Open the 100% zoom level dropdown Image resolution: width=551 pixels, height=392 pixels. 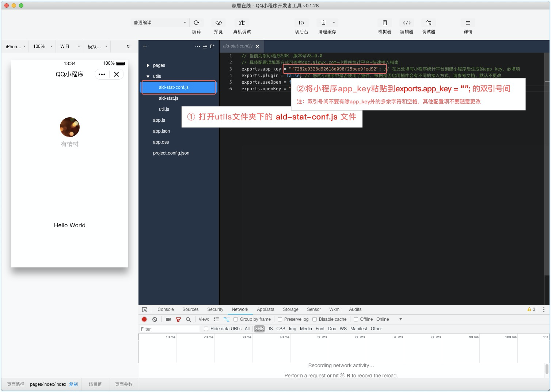point(43,46)
